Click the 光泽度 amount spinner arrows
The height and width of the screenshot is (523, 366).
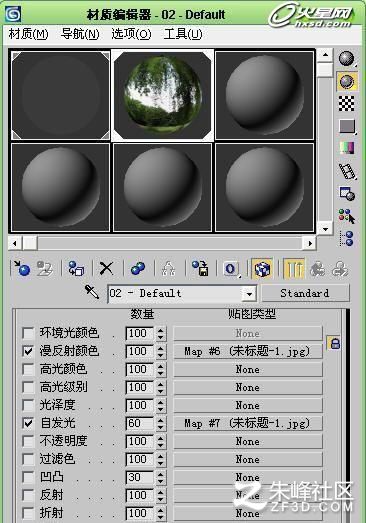point(160,405)
